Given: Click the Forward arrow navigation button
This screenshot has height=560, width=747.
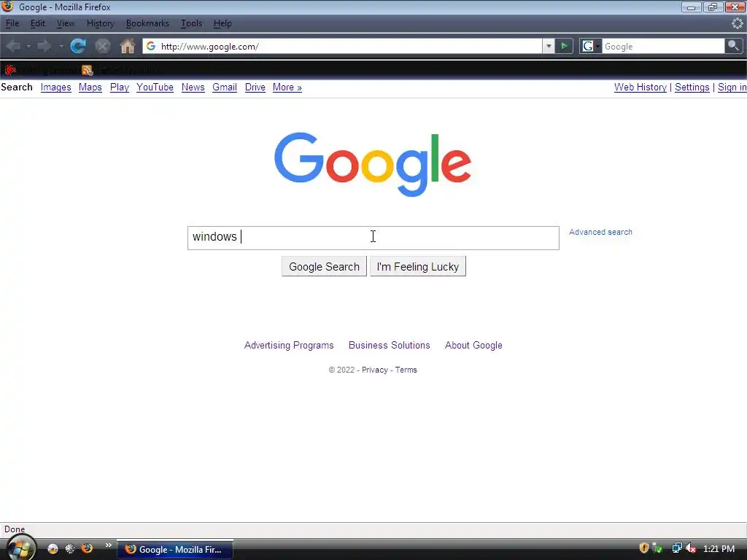Looking at the screenshot, I should click(44, 46).
